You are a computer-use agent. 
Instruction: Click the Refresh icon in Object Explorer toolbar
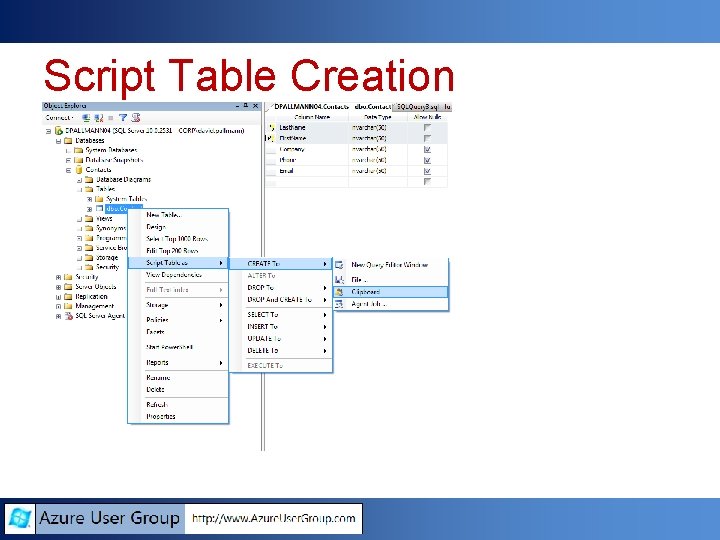(135, 118)
